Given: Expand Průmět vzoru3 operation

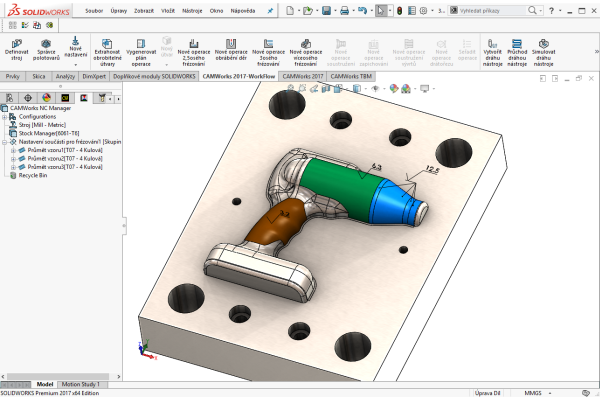Looking at the screenshot, I should 13,167.
